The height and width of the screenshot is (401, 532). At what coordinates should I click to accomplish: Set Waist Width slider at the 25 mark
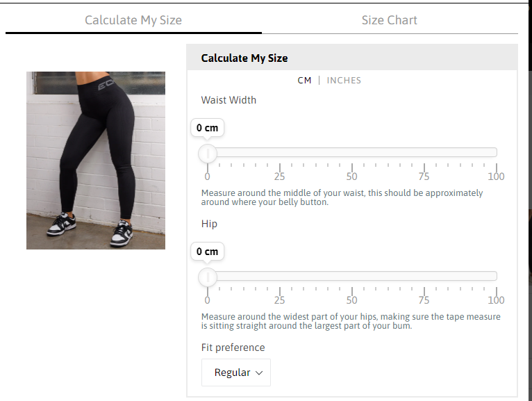coord(280,152)
